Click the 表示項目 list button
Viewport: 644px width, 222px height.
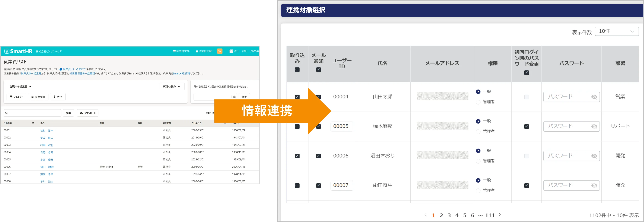coord(38,97)
